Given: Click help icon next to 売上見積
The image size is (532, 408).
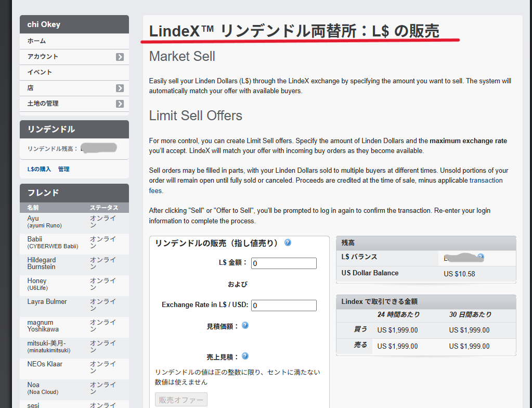Looking at the screenshot, I should point(245,356).
